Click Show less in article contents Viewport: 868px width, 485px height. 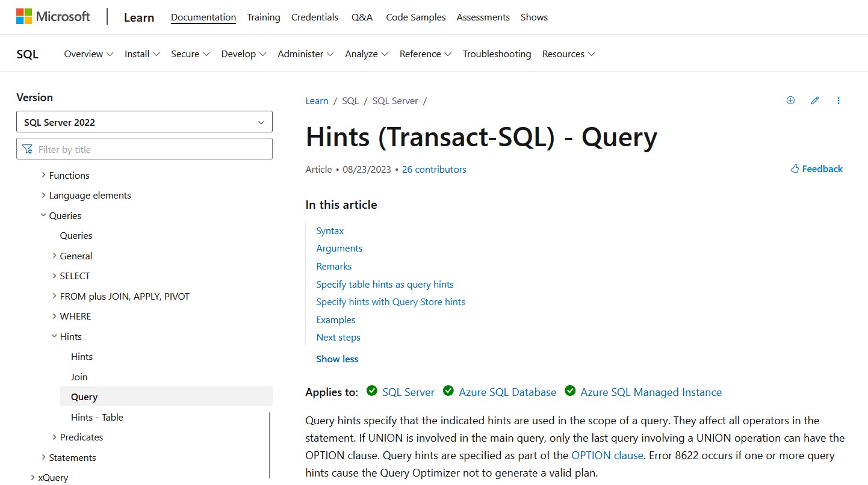pyautogui.click(x=337, y=359)
